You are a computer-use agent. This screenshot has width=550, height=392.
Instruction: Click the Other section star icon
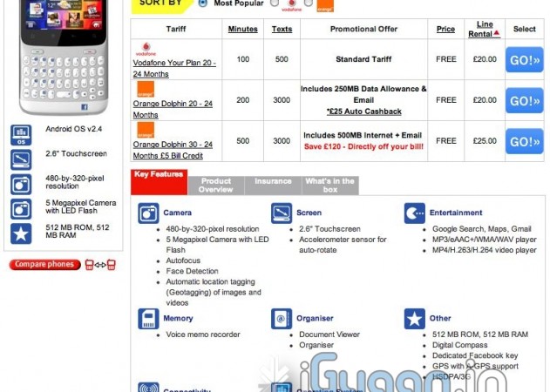(414, 319)
